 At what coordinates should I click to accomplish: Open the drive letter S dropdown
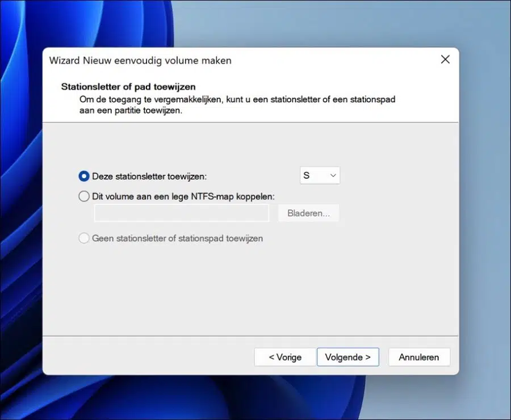[320, 175]
